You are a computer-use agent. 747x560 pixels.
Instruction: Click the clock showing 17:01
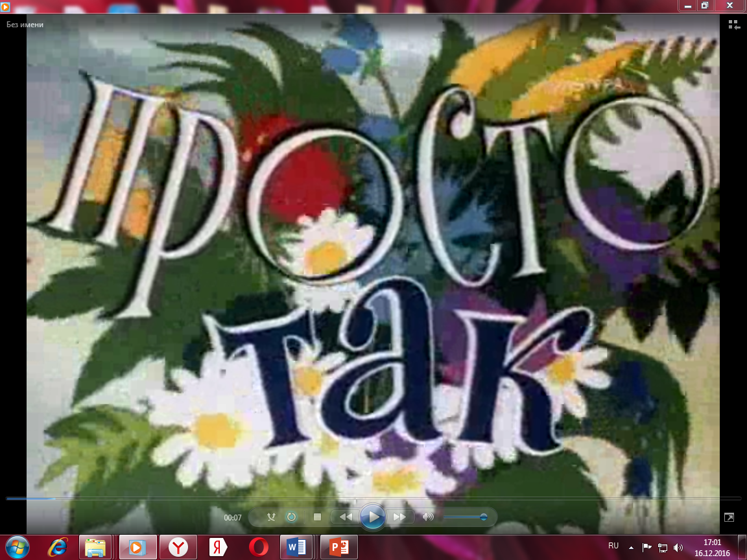(712, 542)
